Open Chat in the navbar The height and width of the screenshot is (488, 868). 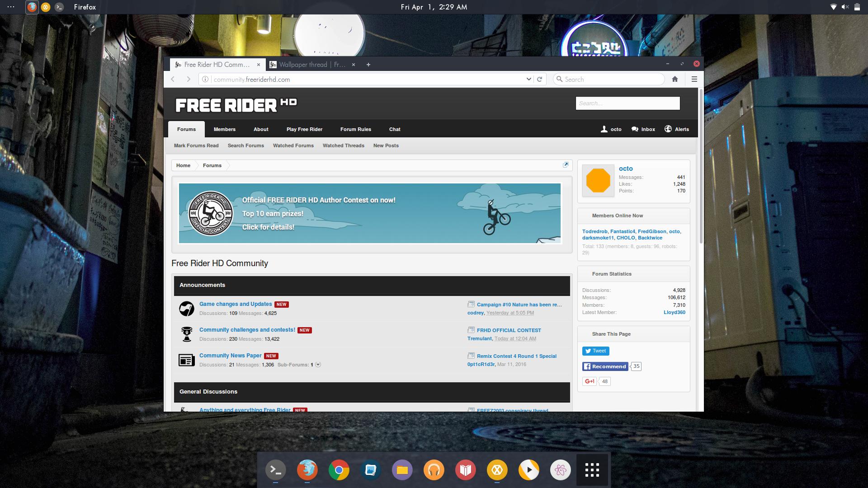pyautogui.click(x=395, y=129)
